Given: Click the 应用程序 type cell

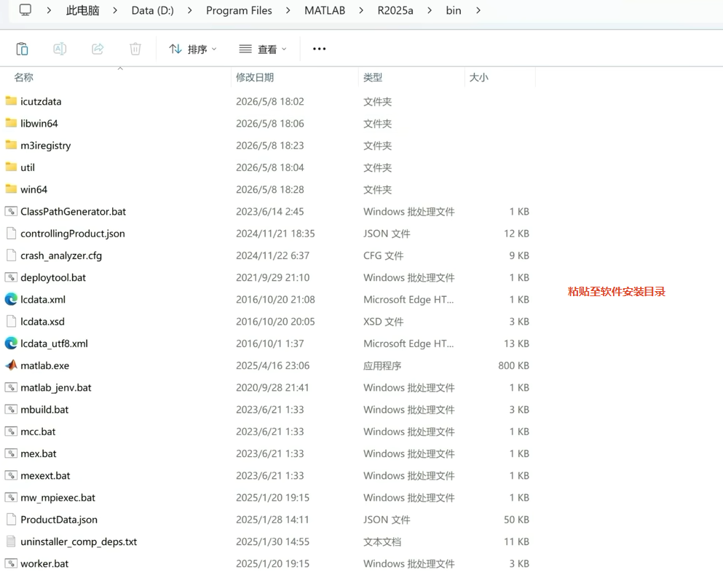Looking at the screenshot, I should [x=382, y=365].
